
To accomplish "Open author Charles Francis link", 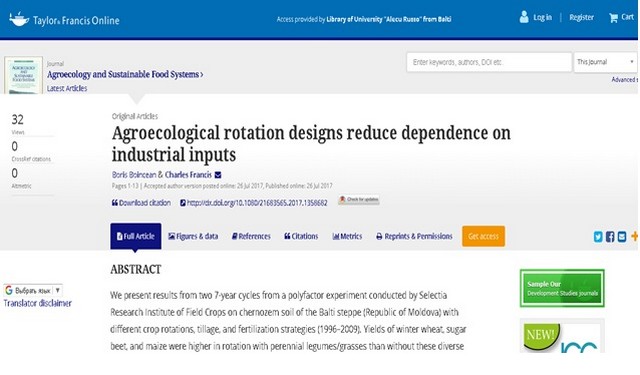I will (x=188, y=175).
